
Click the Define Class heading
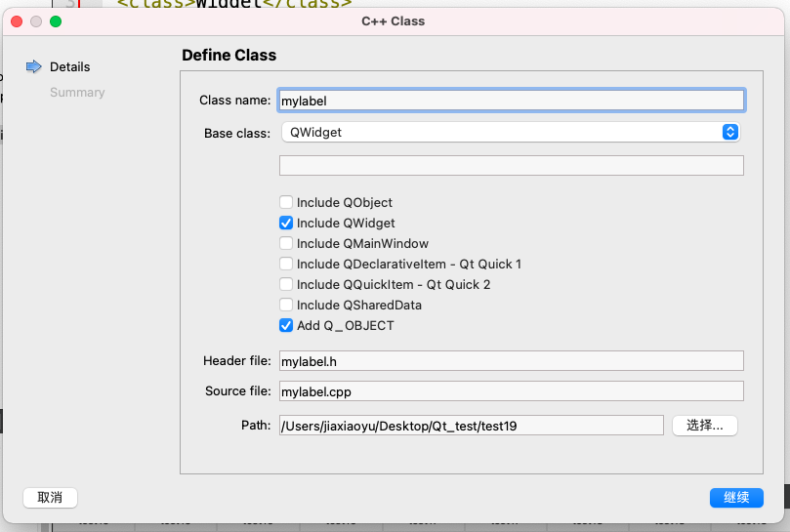[x=229, y=55]
